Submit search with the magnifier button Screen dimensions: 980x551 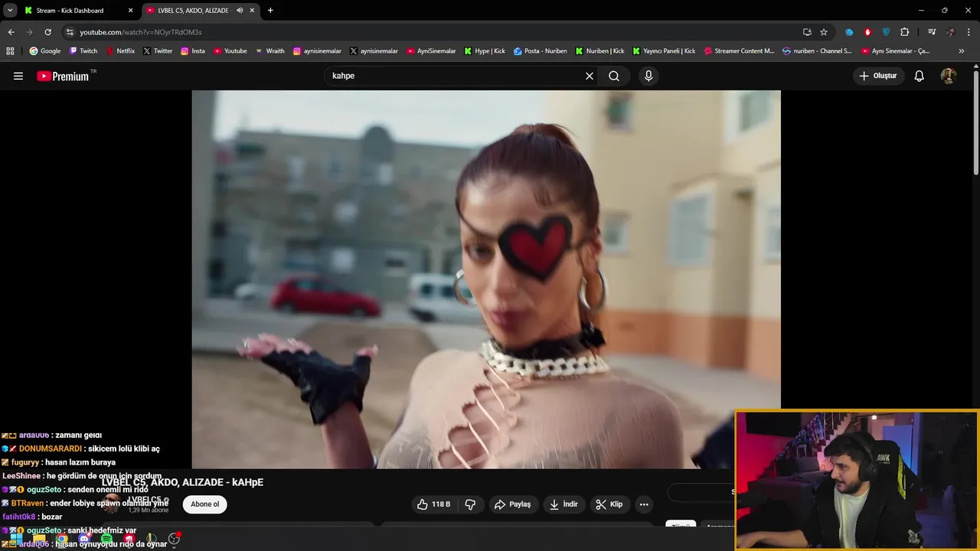(614, 76)
